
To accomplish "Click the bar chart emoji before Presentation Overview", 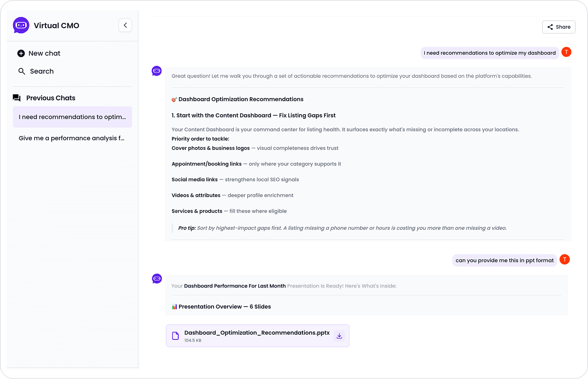I will coord(174,307).
